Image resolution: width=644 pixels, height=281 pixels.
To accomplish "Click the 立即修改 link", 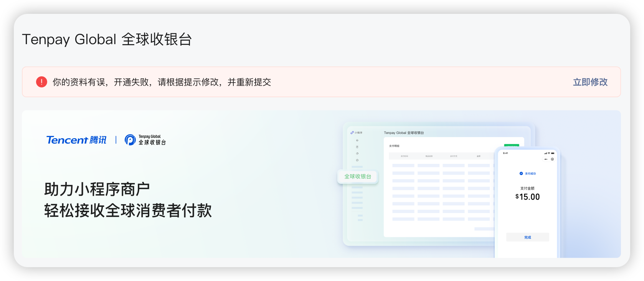I will tap(590, 82).
